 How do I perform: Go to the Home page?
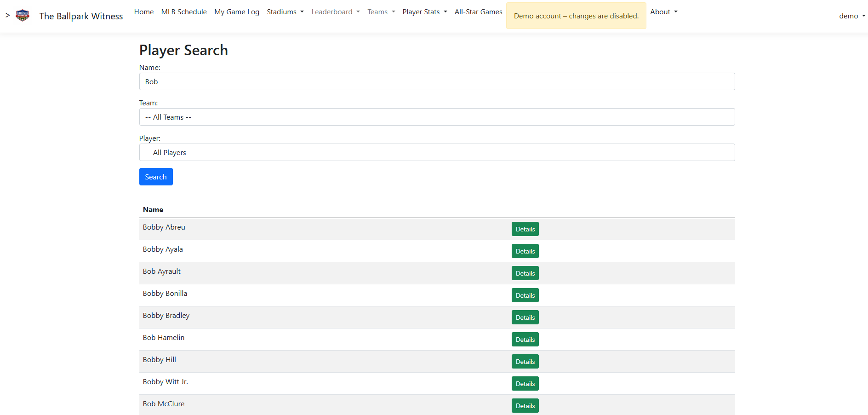click(x=144, y=12)
